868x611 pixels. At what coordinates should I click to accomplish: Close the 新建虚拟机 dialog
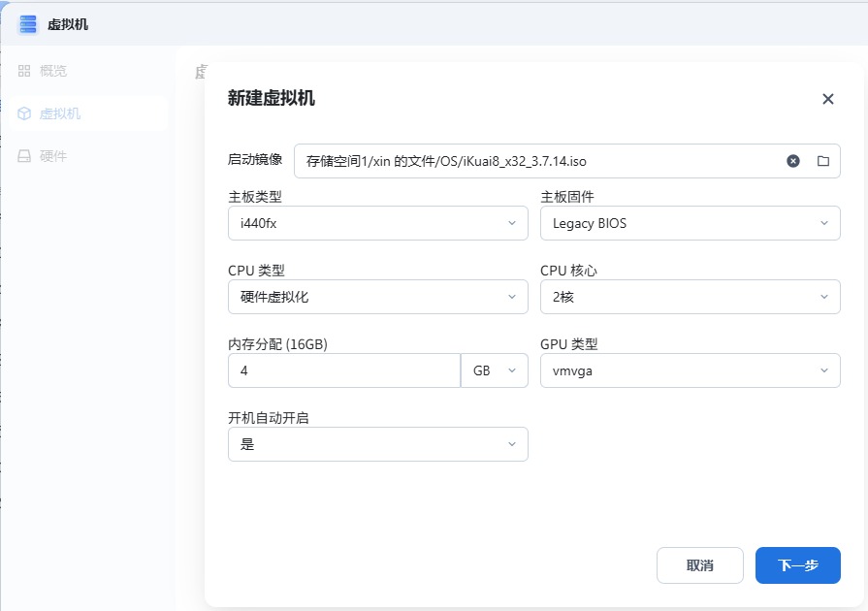[827, 99]
